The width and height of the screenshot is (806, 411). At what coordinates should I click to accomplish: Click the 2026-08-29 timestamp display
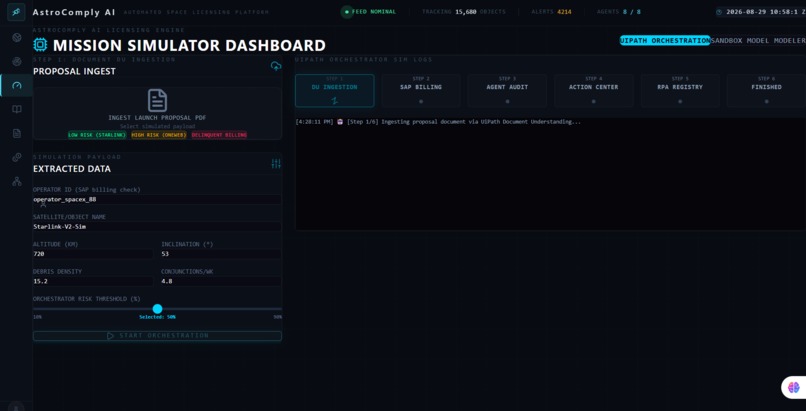pyautogui.click(x=762, y=12)
